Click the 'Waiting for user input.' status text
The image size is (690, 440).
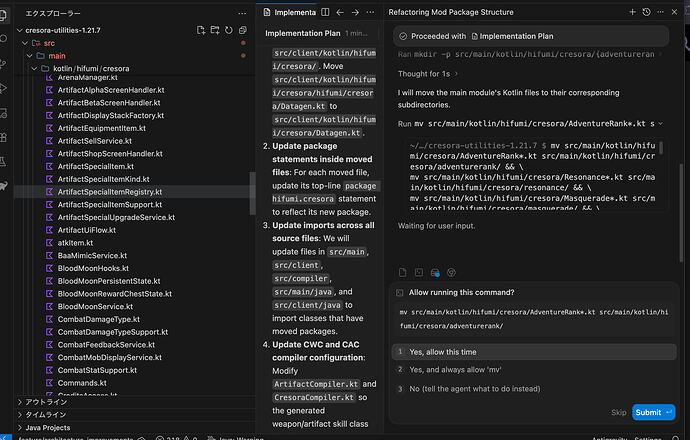436,226
